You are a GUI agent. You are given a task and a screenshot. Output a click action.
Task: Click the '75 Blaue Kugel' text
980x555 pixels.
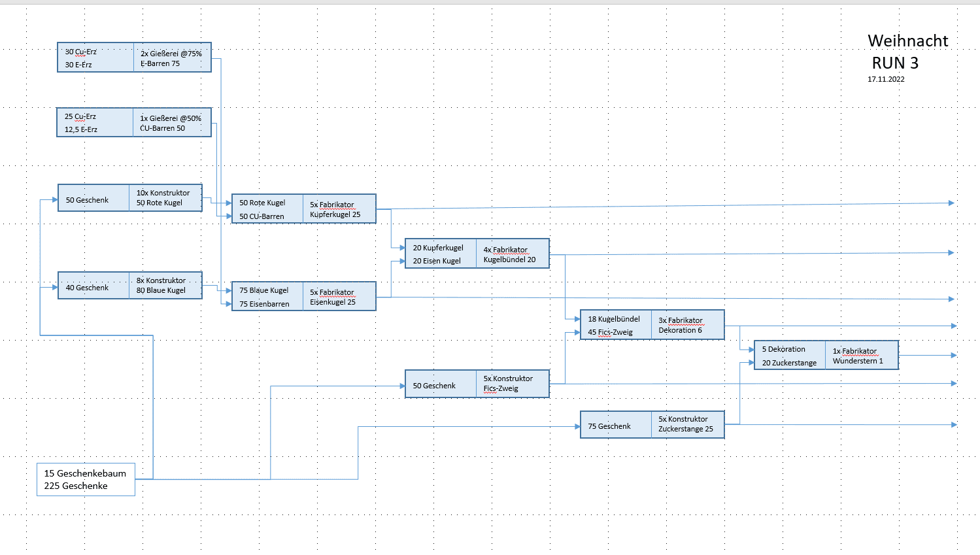click(x=264, y=290)
